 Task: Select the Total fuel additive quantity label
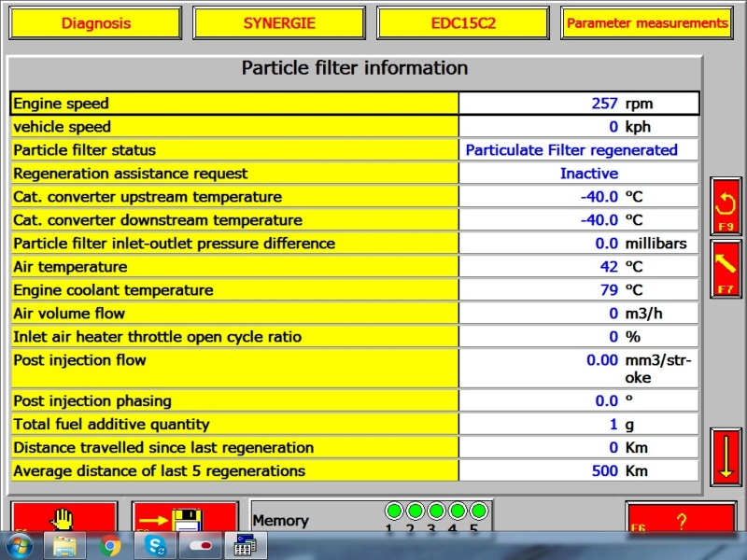click(111, 425)
